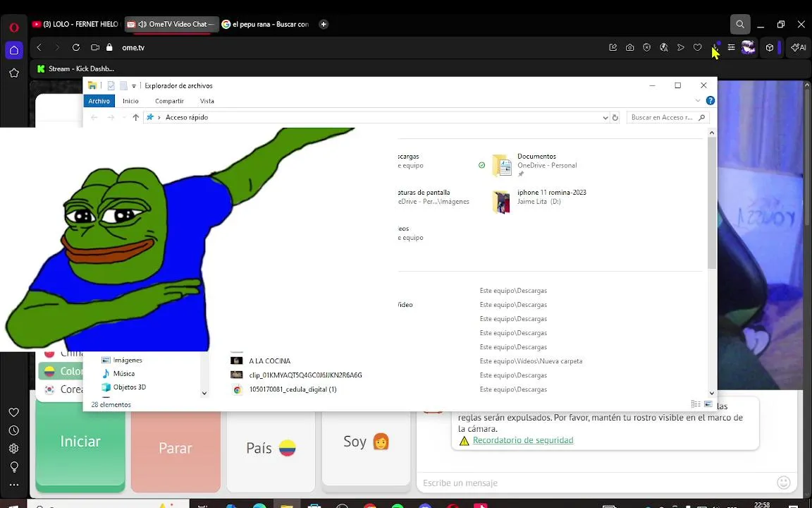This screenshot has width=812, height=508.
Task: Click Acceso rápido in the Explorer address bar
Action: pos(186,118)
